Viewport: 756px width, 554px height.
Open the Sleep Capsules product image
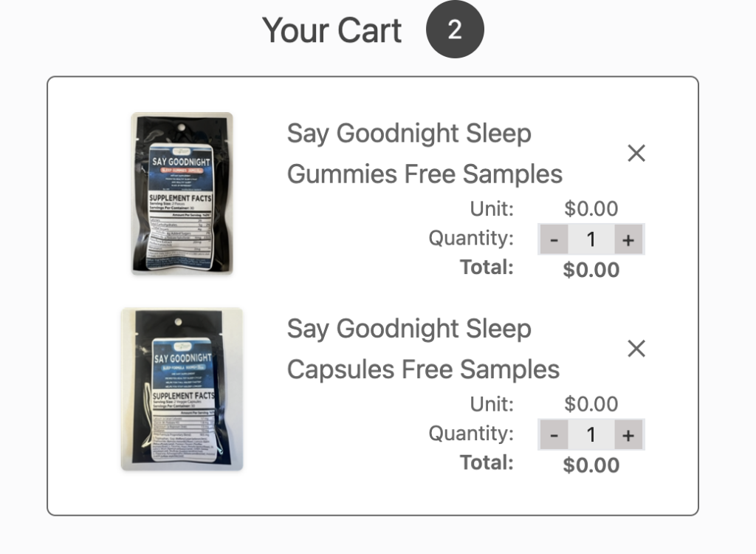182,389
